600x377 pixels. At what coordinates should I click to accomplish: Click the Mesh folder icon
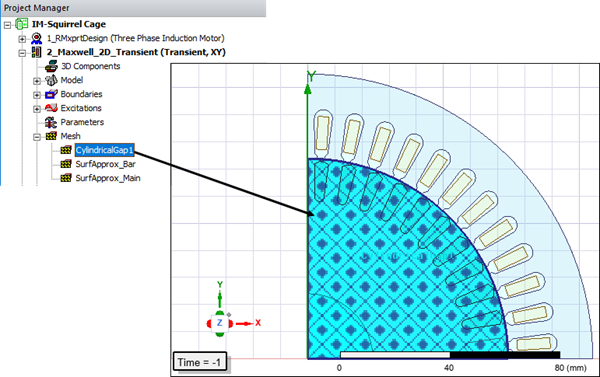[x=51, y=136]
